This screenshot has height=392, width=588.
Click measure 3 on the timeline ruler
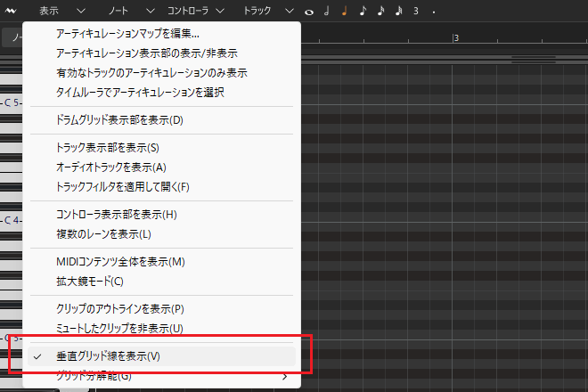(x=455, y=38)
